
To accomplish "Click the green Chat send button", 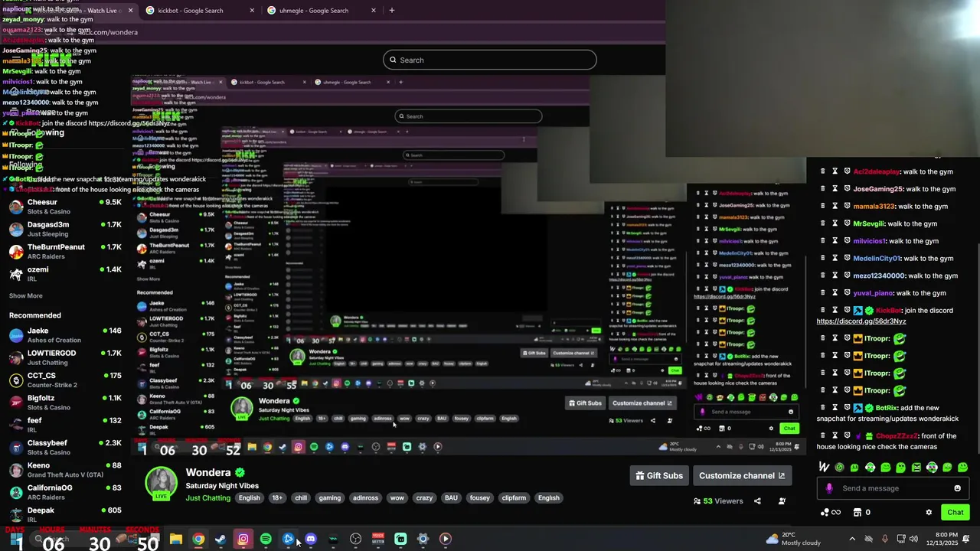I will point(955,513).
